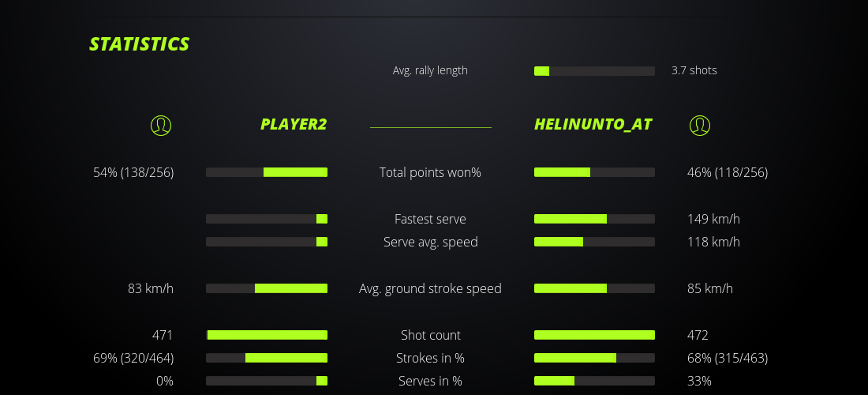The height and width of the screenshot is (395, 868).
Task: Click PLAYER2's ground stroke speed bar
Action: point(267,288)
